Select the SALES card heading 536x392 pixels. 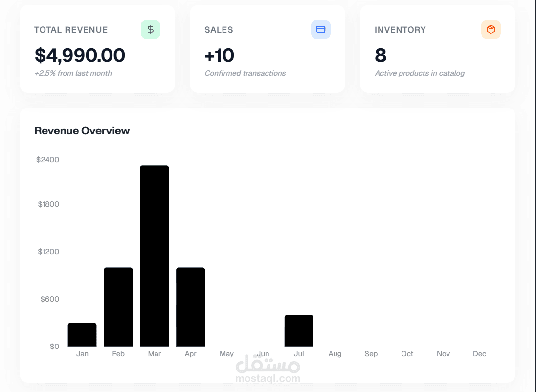coord(219,30)
